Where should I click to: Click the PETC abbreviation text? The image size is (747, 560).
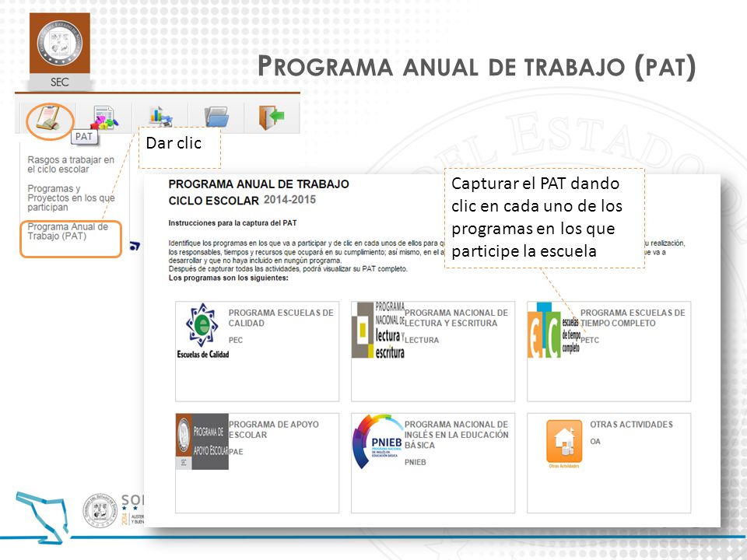pos(590,340)
